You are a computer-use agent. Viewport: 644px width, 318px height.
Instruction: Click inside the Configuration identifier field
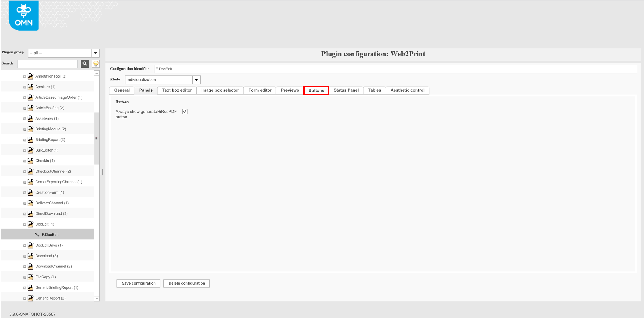click(x=264, y=69)
